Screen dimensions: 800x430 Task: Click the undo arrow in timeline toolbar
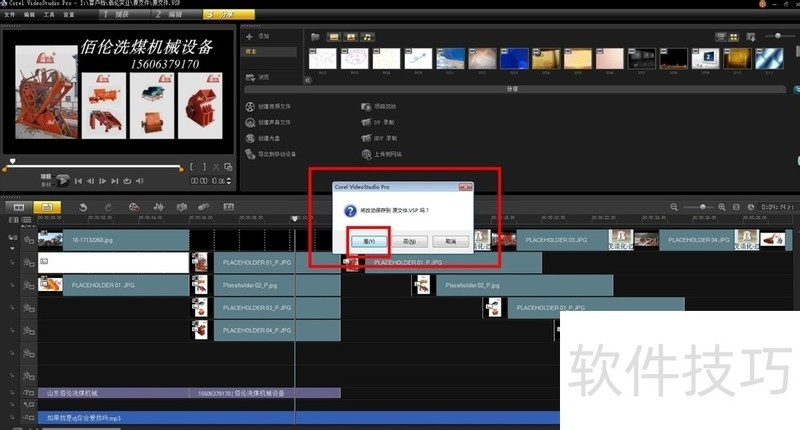click(83, 207)
